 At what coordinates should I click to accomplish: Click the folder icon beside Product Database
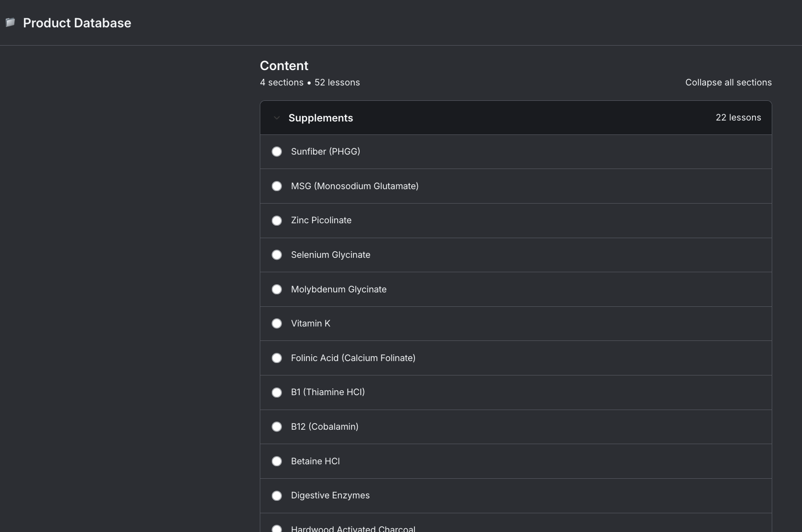click(x=10, y=22)
